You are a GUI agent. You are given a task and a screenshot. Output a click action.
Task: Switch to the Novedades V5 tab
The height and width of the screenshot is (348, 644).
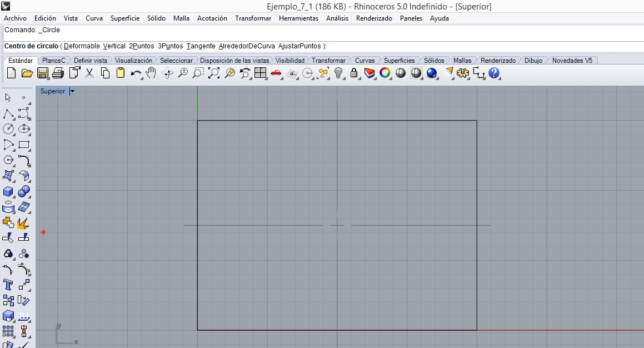(x=572, y=61)
